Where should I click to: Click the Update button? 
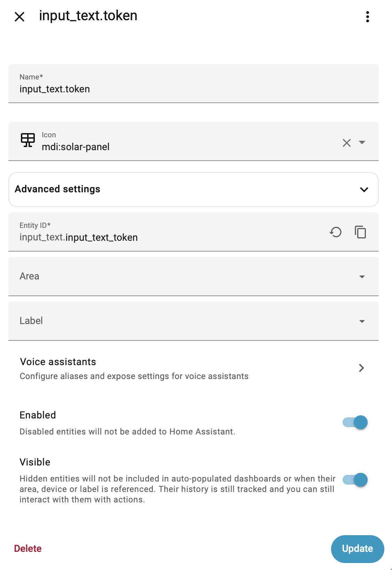pyautogui.click(x=358, y=549)
